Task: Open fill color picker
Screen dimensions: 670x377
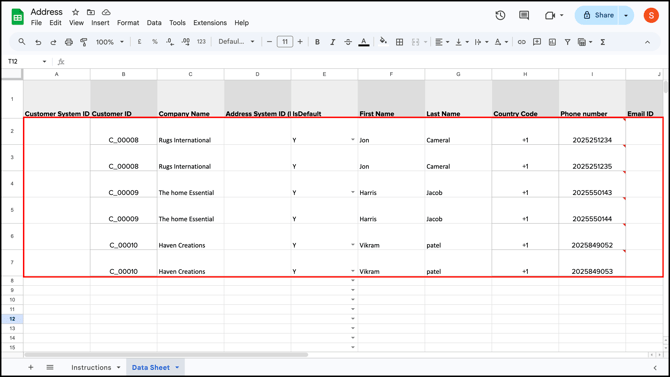Action: [x=383, y=41]
